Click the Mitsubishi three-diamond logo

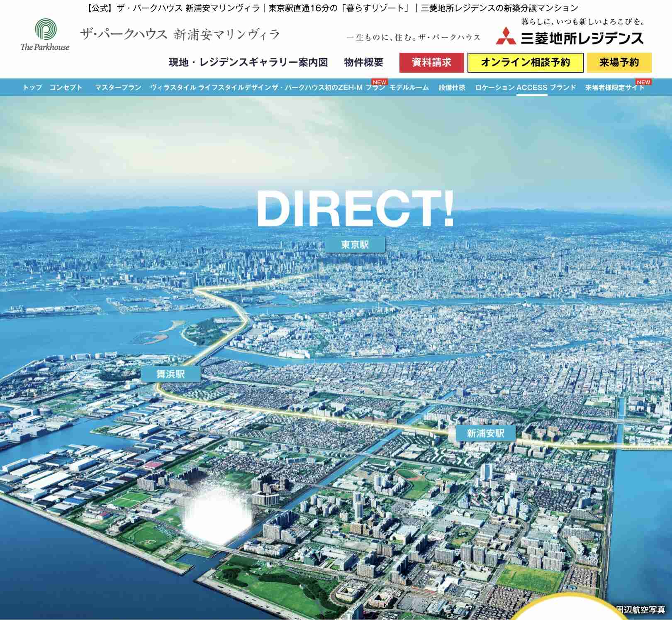click(x=506, y=37)
